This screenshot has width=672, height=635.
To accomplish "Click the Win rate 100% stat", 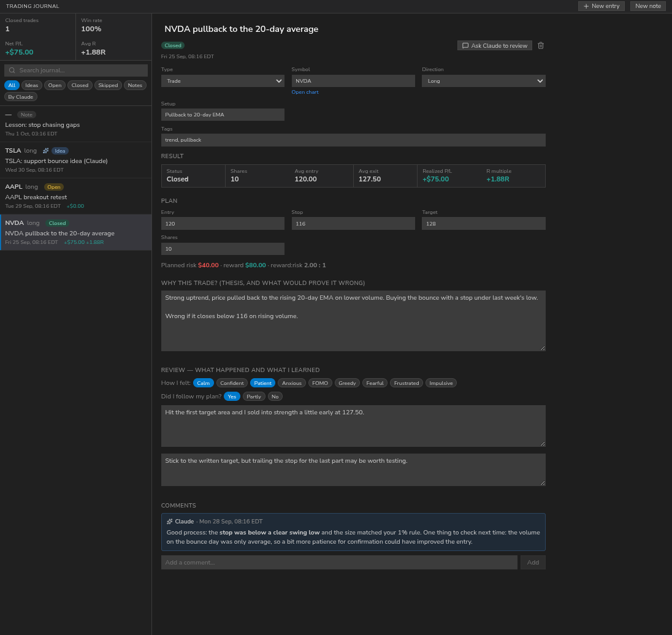I will [91, 25].
